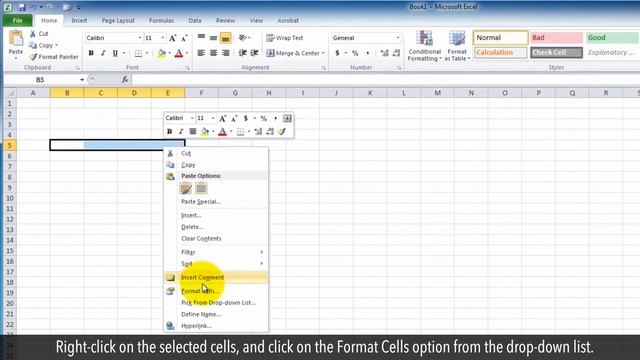Switch to the Formulas tab
This screenshot has width=640, height=360.
[161, 20]
